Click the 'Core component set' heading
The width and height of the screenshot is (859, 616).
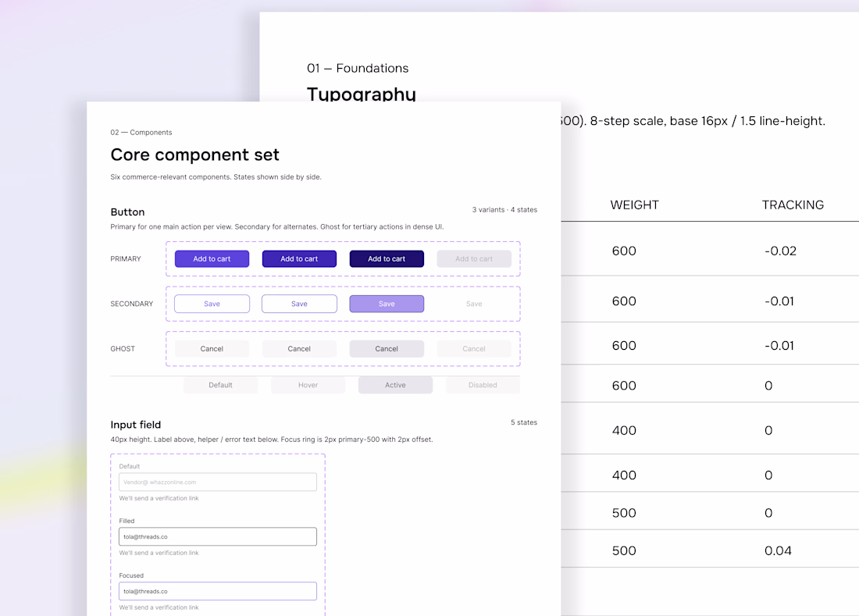(195, 155)
